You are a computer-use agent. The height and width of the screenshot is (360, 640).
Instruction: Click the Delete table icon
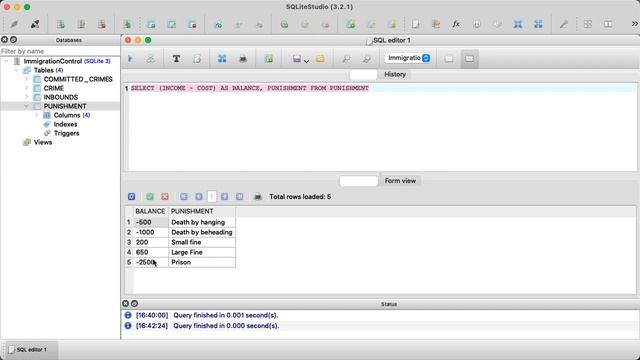[x=192, y=24]
